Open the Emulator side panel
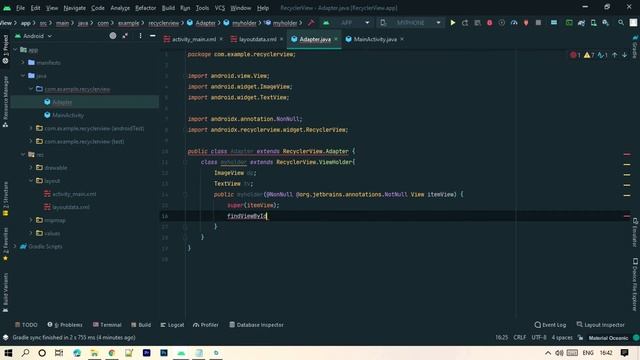This screenshot has width=640, height=360. pyautogui.click(x=635, y=233)
